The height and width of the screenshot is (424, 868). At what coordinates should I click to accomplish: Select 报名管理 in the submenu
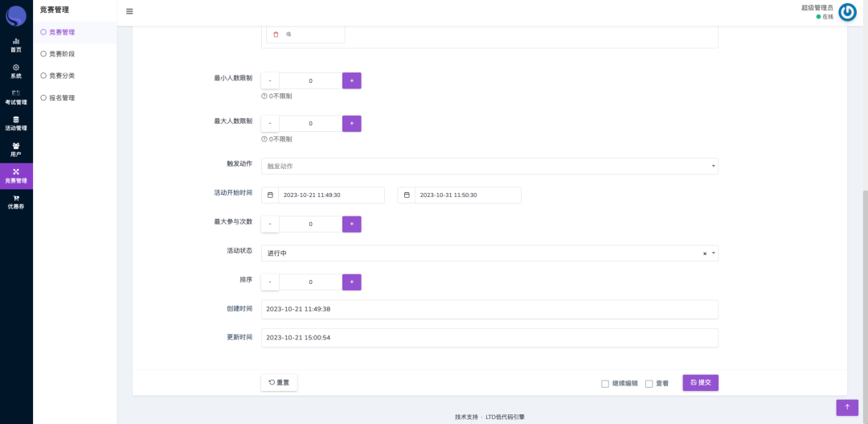pyautogui.click(x=61, y=98)
